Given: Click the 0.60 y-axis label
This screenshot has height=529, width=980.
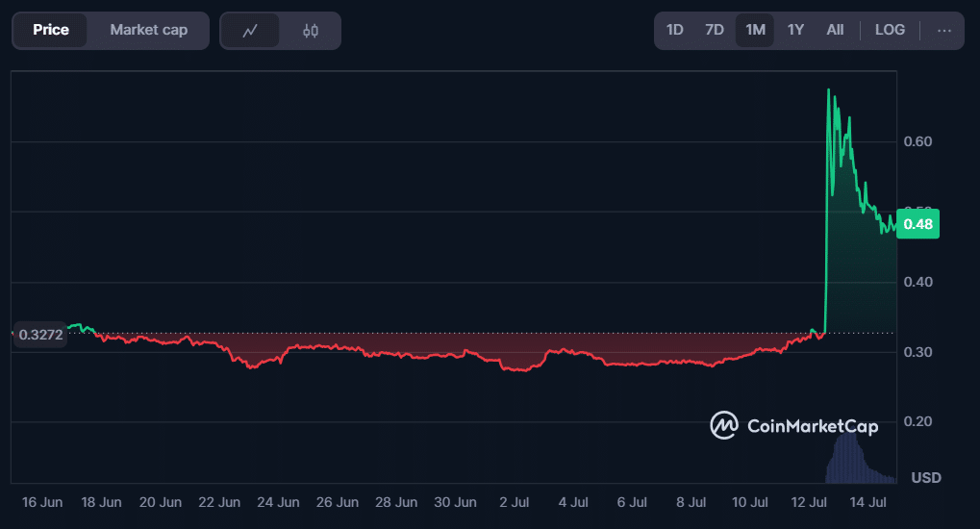Looking at the screenshot, I should (918, 141).
